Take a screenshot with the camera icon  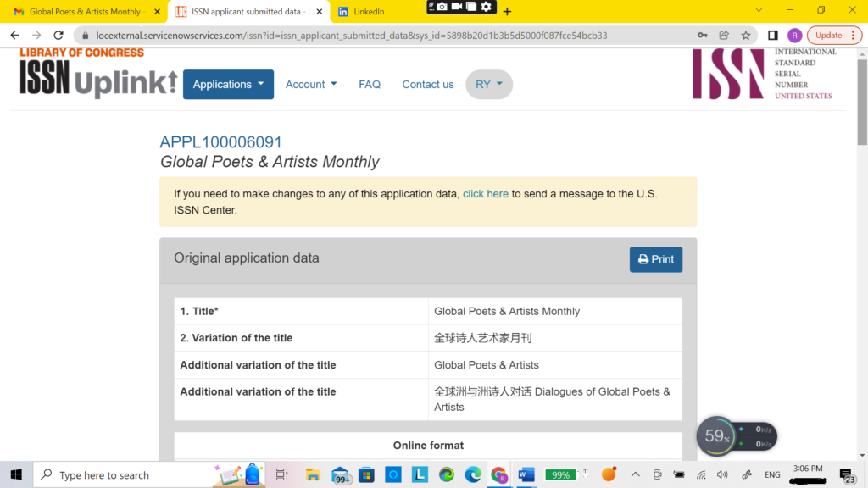click(x=442, y=7)
